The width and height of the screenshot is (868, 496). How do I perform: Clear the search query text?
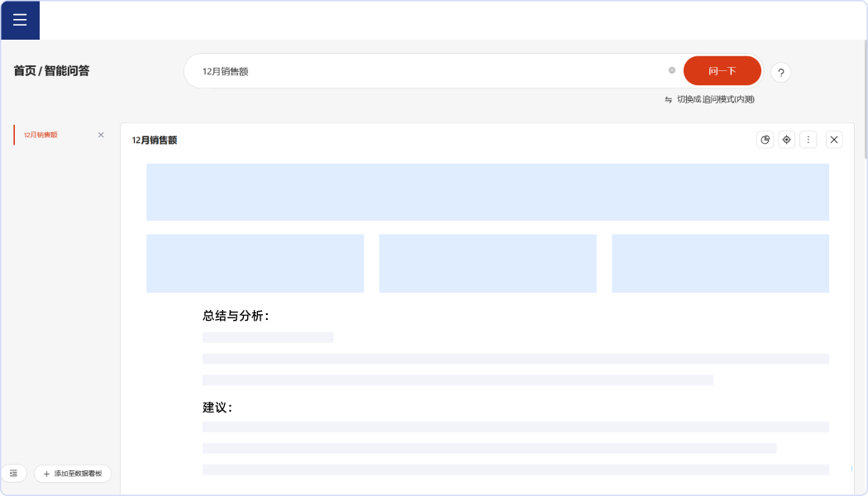(x=671, y=70)
